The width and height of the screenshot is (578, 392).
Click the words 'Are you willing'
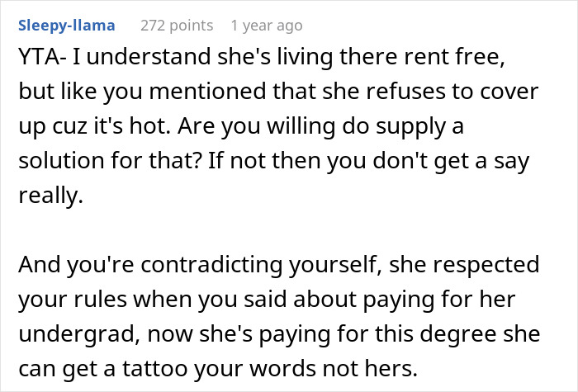click(x=257, y=126)
